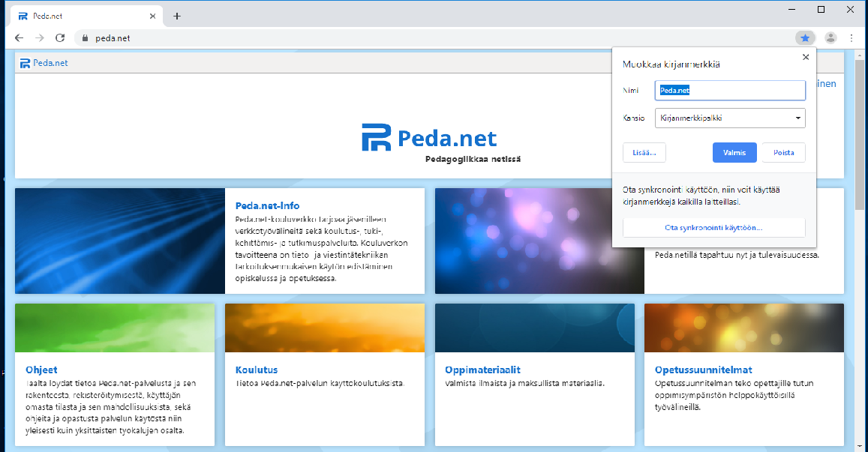Image resolution: width=868 pixels, height=452 pixels.
Task: Open the Ohjeet heading link
Action: [x=40, y=370]
